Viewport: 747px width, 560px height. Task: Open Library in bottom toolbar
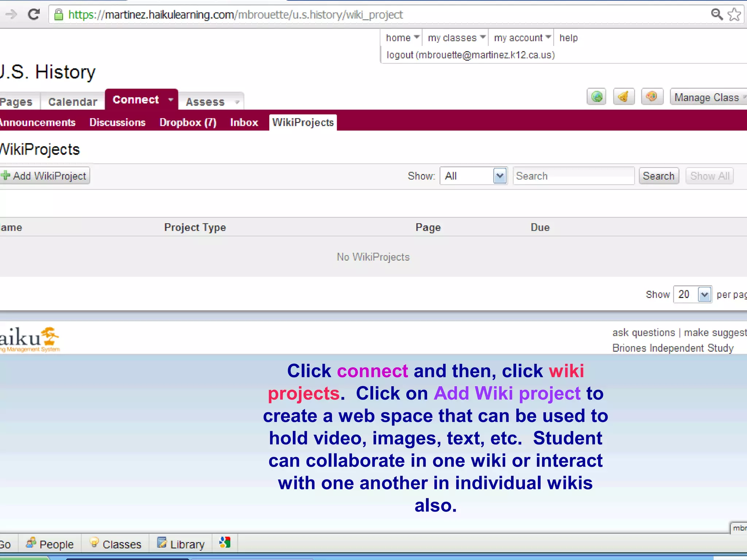click(181, 544)
